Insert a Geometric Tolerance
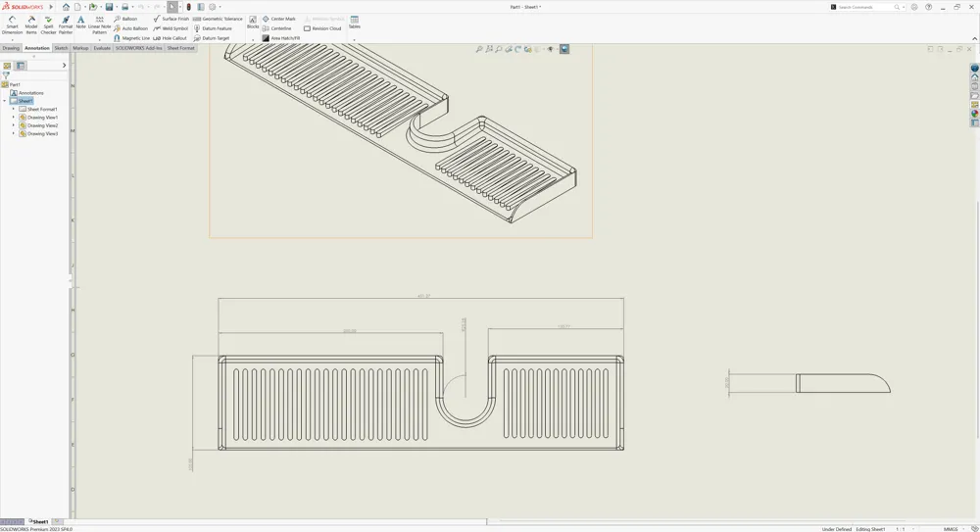Viewport: 980px width, 532px height. coord(218,19)
